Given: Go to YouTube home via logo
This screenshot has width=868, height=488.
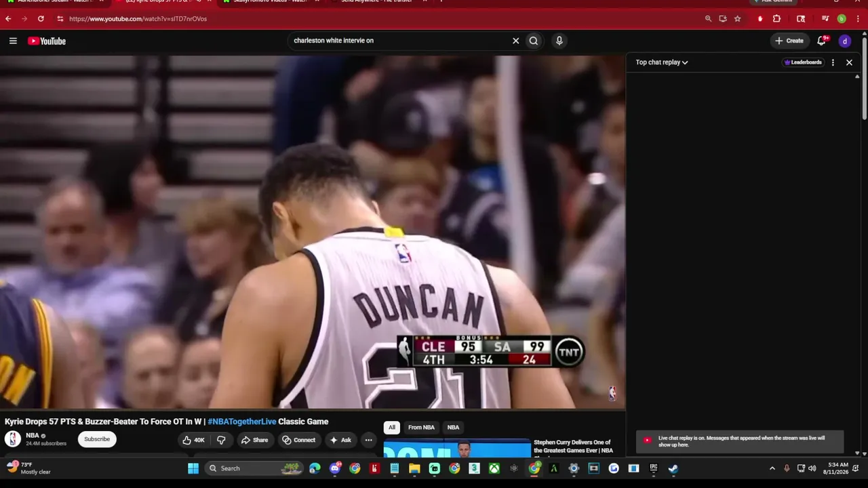Looking at the screenshot, I should 47,41.
